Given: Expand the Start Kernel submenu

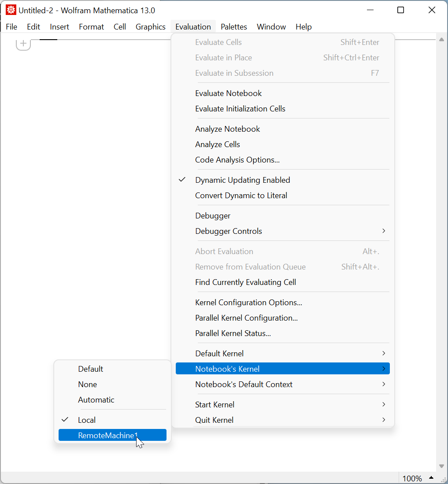Looking at the screenshot, I should coord(215,404).
